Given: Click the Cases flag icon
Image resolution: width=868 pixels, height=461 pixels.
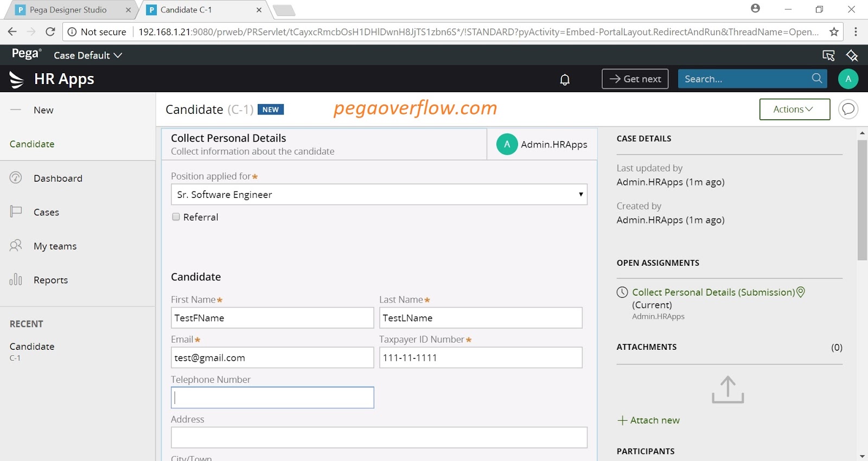Looking at the screenshot, I should 16,212.
